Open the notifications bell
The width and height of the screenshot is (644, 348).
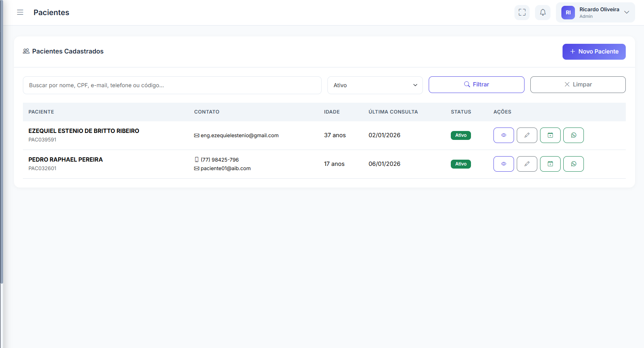[542, 12]
